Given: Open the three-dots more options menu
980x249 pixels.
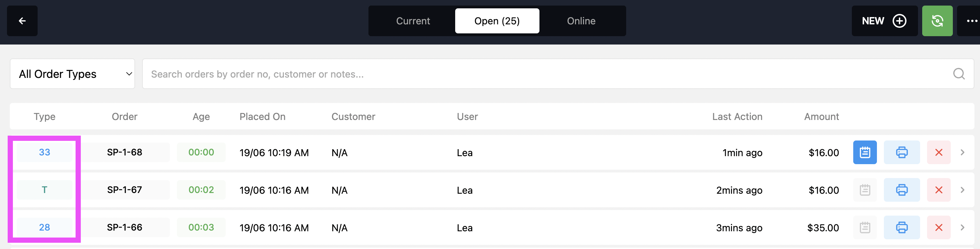Looking at the screenshot, I should click(x=970, y=21).
